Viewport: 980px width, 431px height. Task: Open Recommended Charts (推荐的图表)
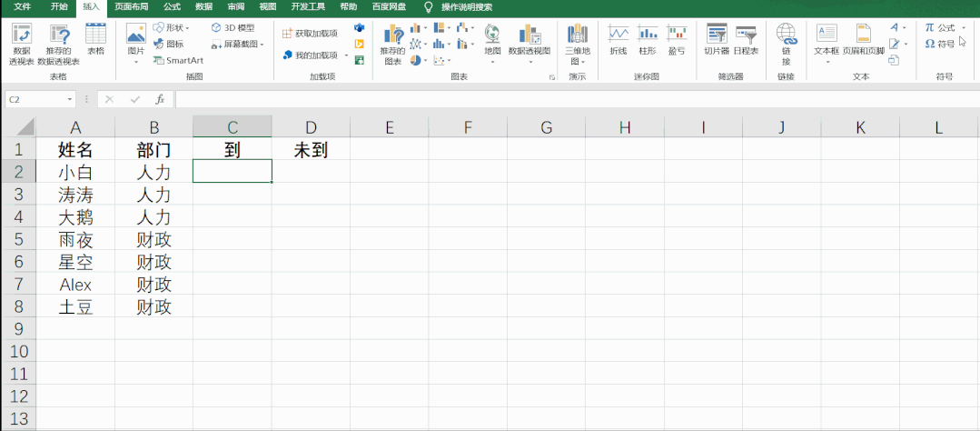point(392,45)
